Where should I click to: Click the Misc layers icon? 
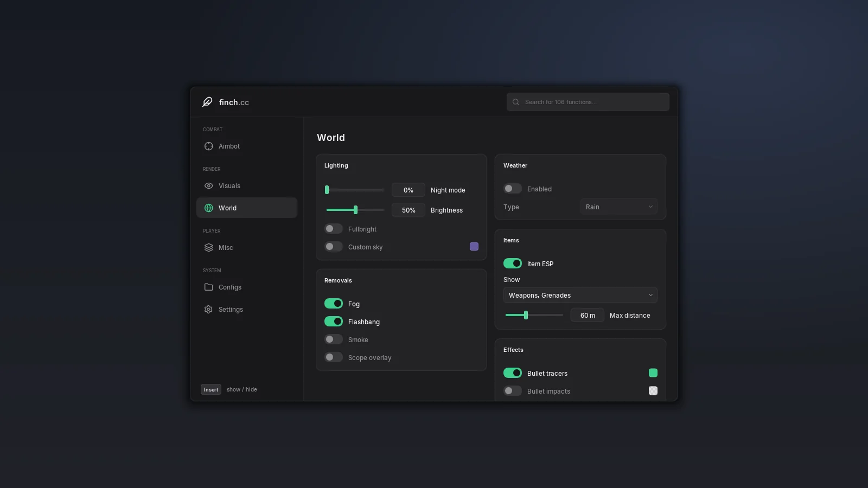[208, 248]
